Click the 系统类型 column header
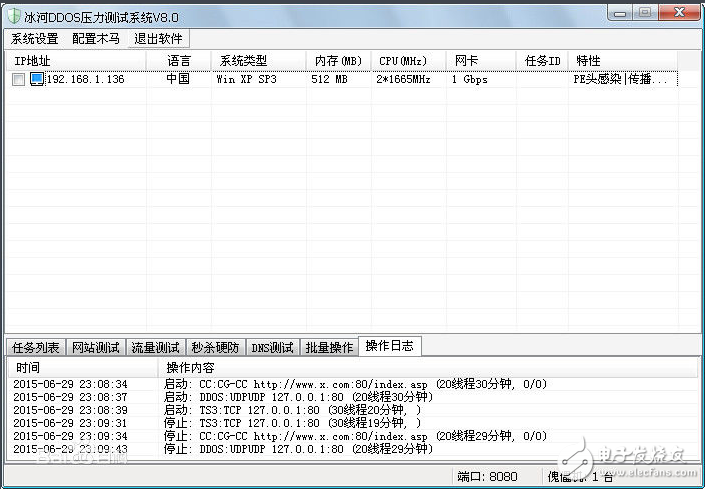 257,61
